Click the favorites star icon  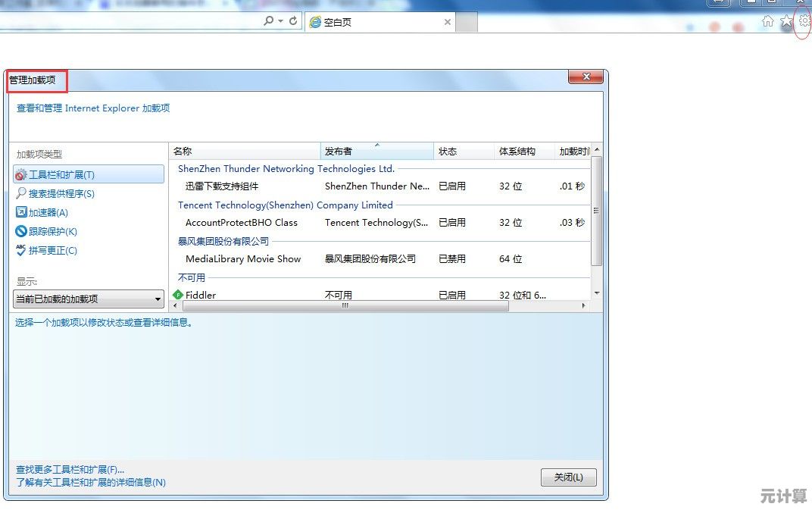point(786,20)
